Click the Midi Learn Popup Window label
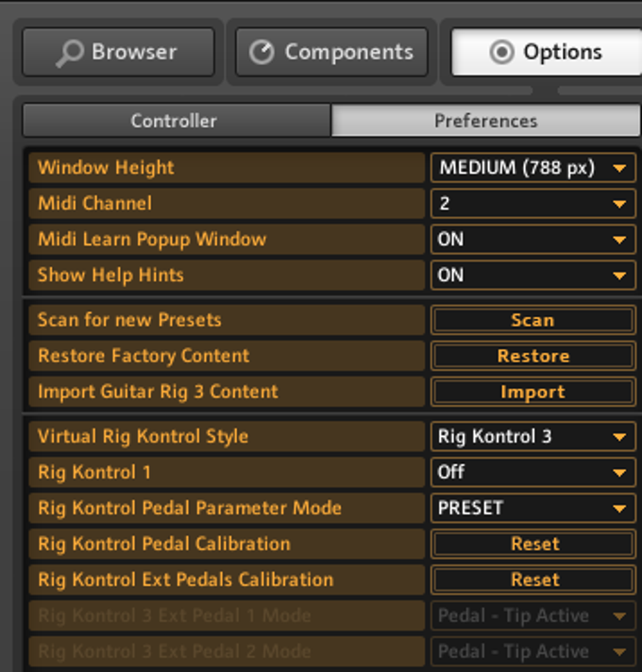The height and width of the screenshot is (672, 642). (x=152, y=240)
